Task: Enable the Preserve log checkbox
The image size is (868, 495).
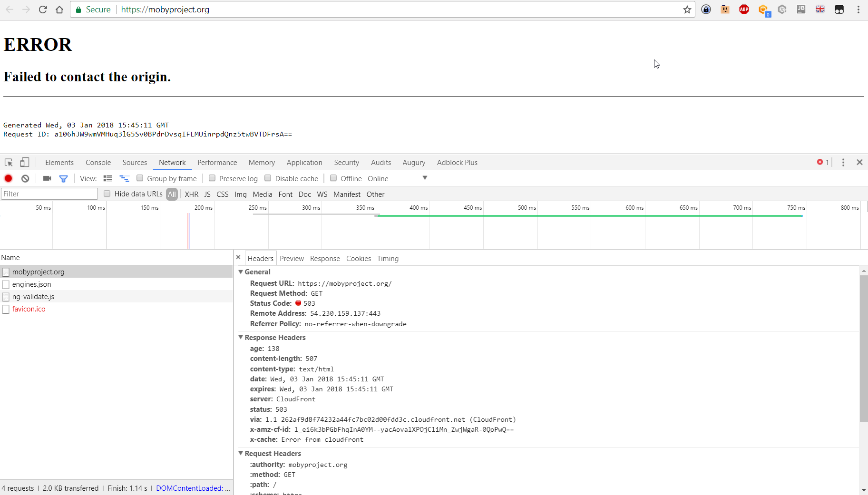Action: (212, 178)
